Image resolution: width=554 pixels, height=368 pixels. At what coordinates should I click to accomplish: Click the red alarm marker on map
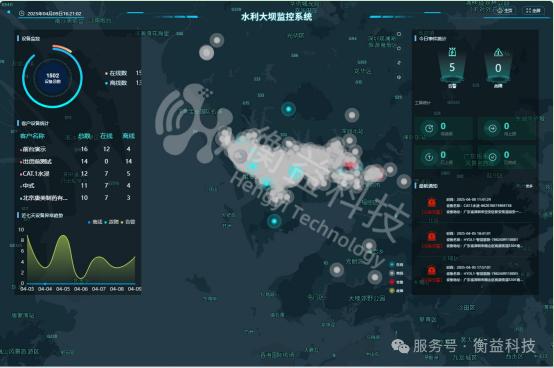[350, 165]
